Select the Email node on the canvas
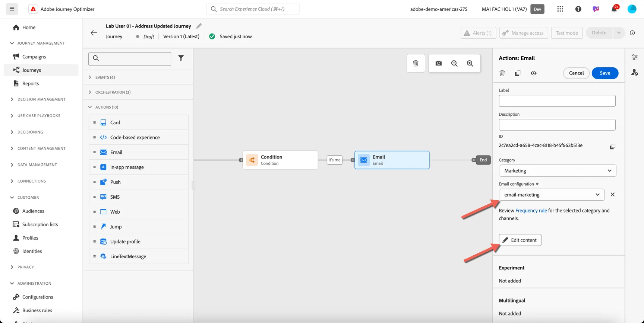 [x=392, y=160]
